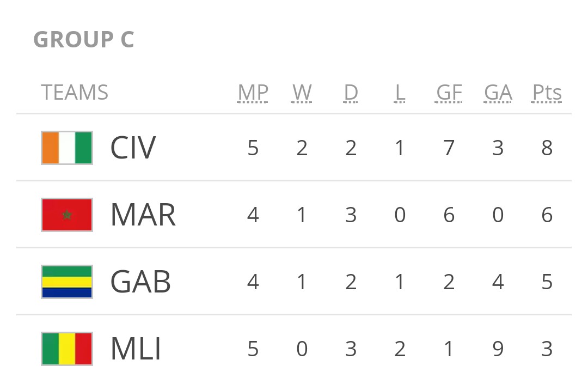588x372 pixels.
Task: Click the TEAMS column header
Action: (75, 93)
